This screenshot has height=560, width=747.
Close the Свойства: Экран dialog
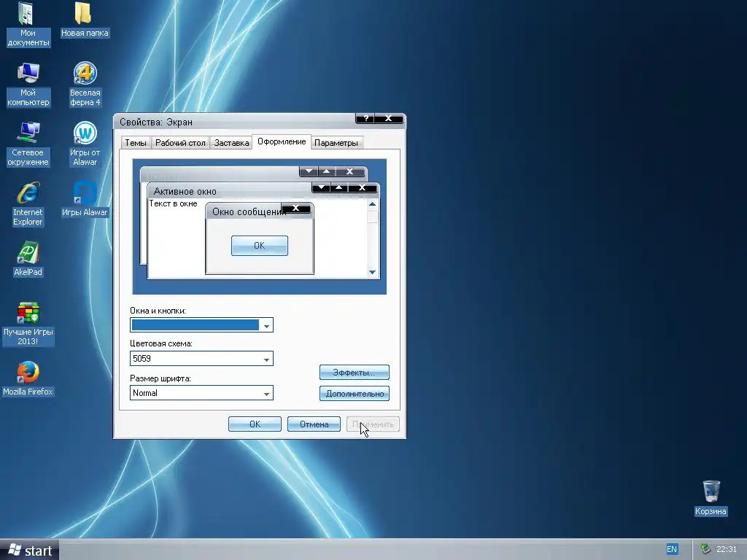click(x=389, y=119)
